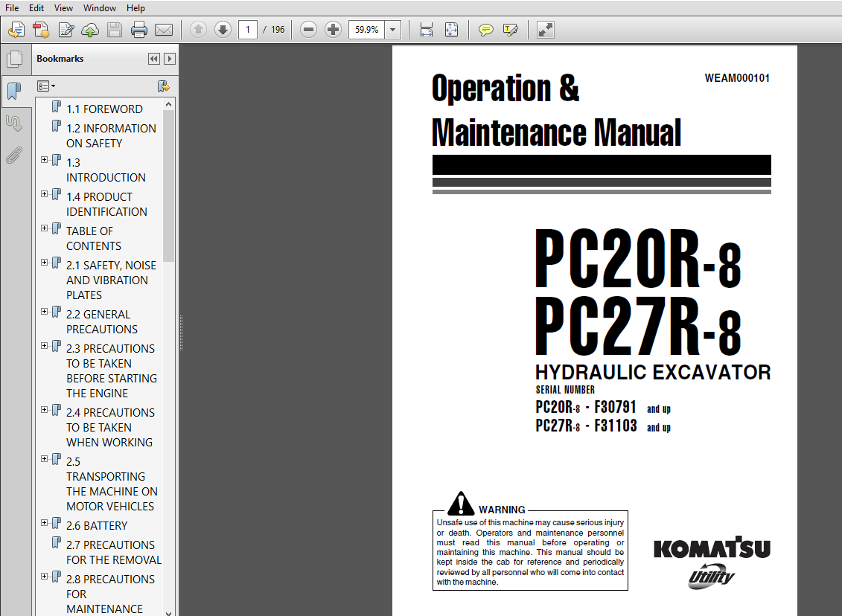
Task: Open the Help menu
Action: [x=135, y=8]
